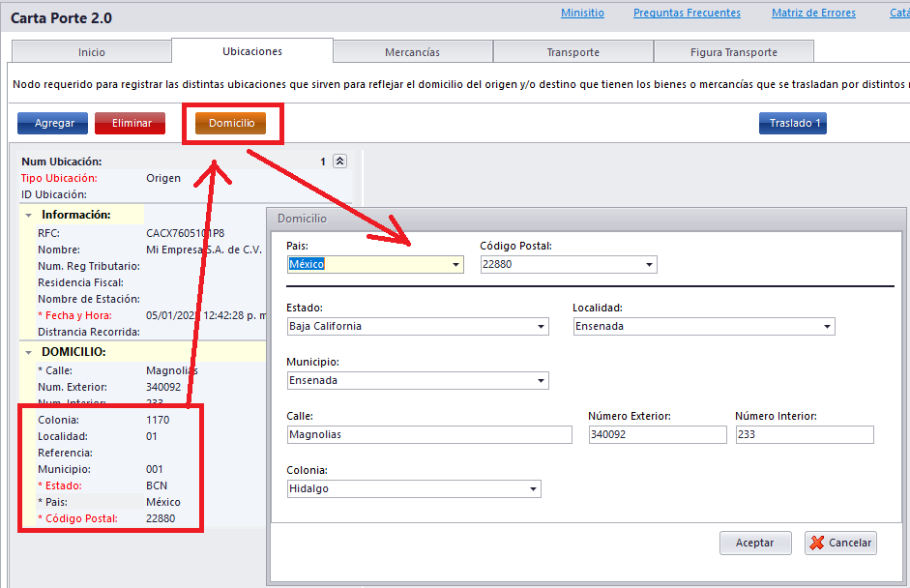Open the Transporte tab
Image resolution: width=910 pixels, height=588 pixels.
click(x=572, y=52)
